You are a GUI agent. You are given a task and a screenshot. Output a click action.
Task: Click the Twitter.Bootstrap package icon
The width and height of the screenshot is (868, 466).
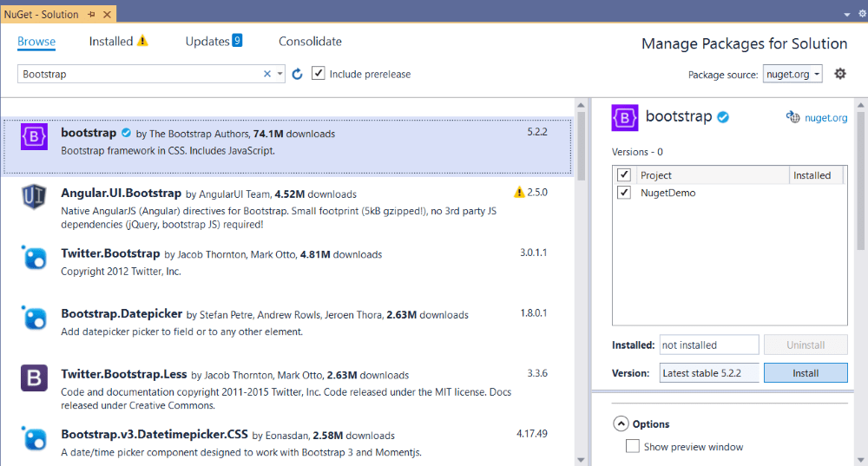pyautogui.click(x=34, y=258)
